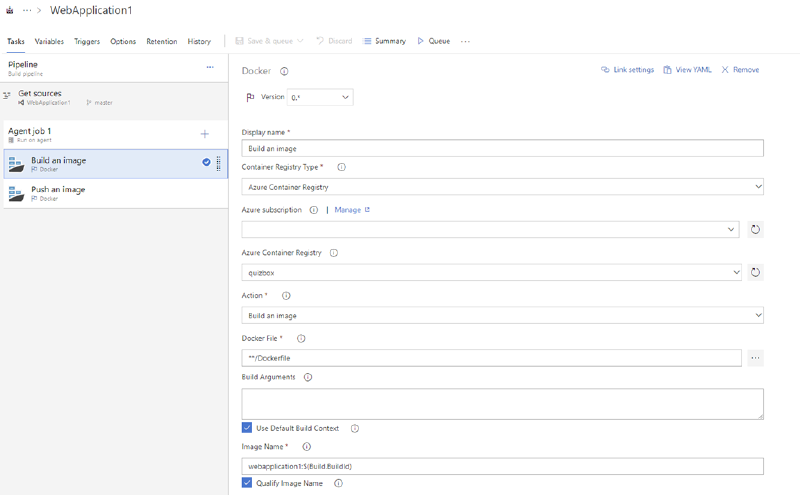
Task: Switch to the Retention tab
Action: pyautogui.click(x=162, y=41)
